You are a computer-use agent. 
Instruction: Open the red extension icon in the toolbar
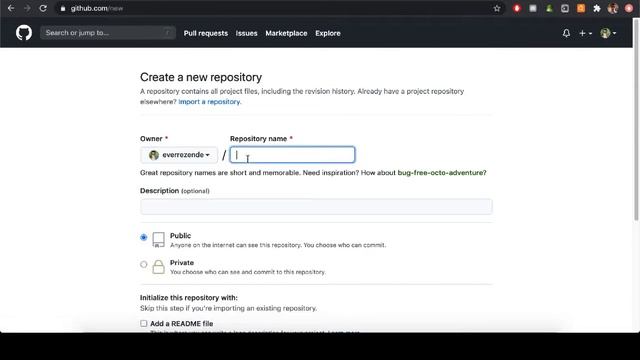tap(517, 8)
